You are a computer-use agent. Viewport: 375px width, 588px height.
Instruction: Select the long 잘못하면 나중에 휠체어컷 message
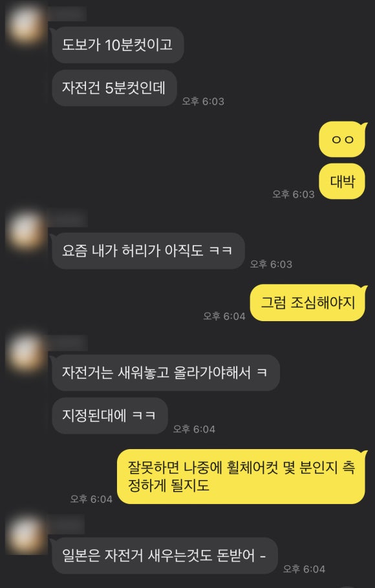(x=242, y=476)
